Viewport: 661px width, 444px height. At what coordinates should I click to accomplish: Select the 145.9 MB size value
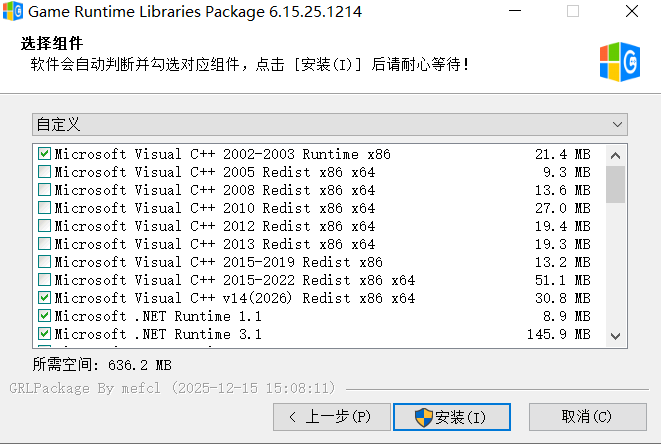[559, 334]
